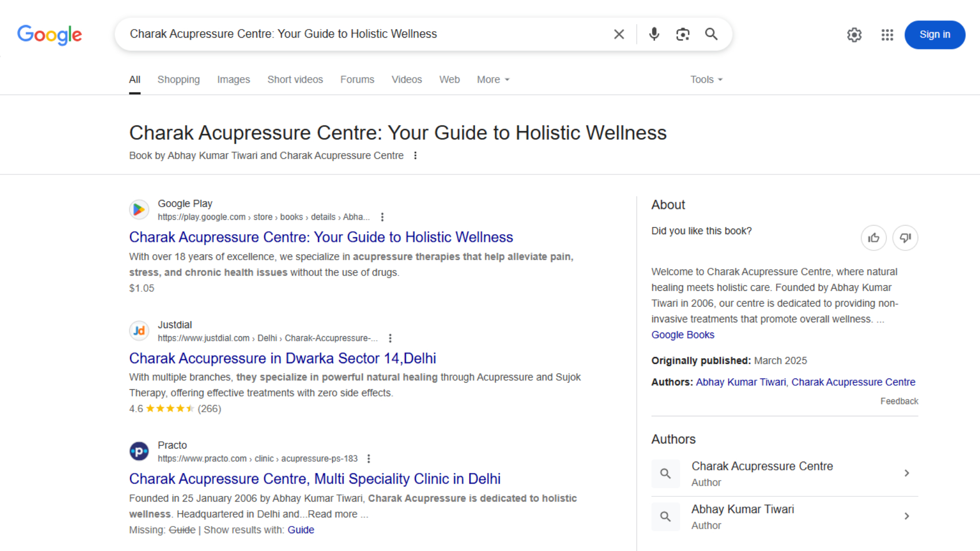Switch to the Images tab
This screenshot has width=980, height=551.
pyautogui.click(x=233, y=80)
